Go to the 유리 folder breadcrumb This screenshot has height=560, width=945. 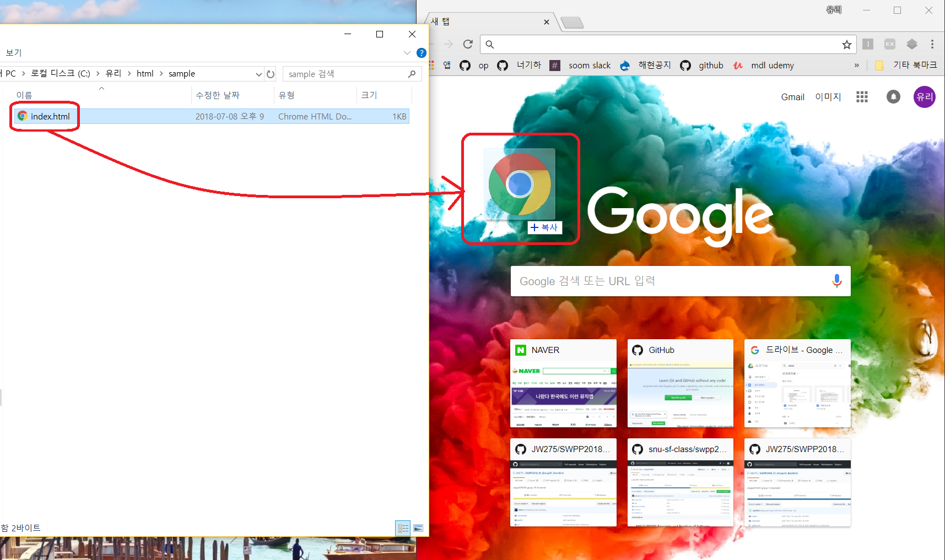point(114,73)
